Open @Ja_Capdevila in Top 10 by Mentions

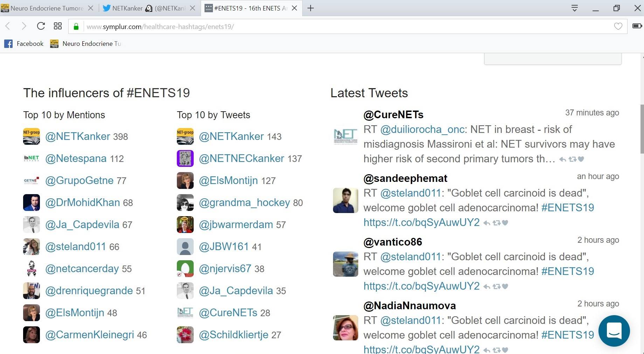coord(82,225)
